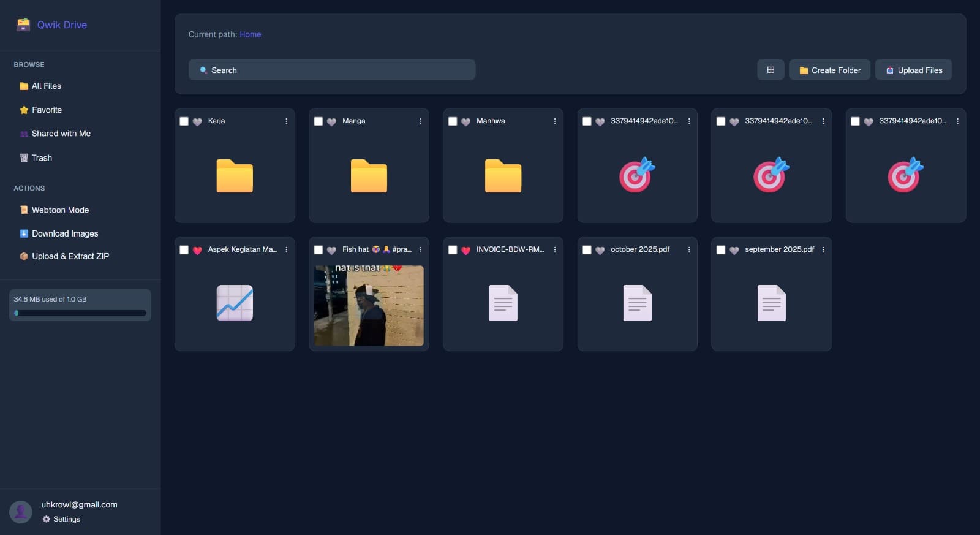The image size is (980, 535).
Task: Open the Manga folder icon
Action: click(369, 176)
